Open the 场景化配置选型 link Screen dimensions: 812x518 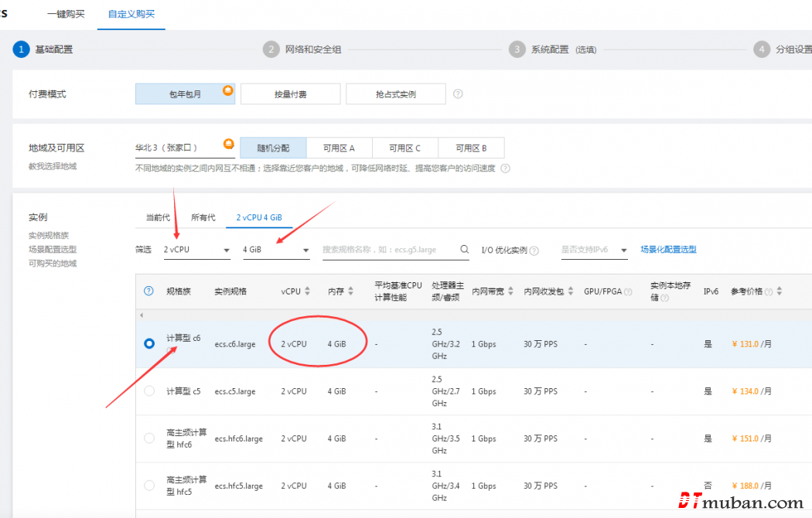click(x=668, y=249)
